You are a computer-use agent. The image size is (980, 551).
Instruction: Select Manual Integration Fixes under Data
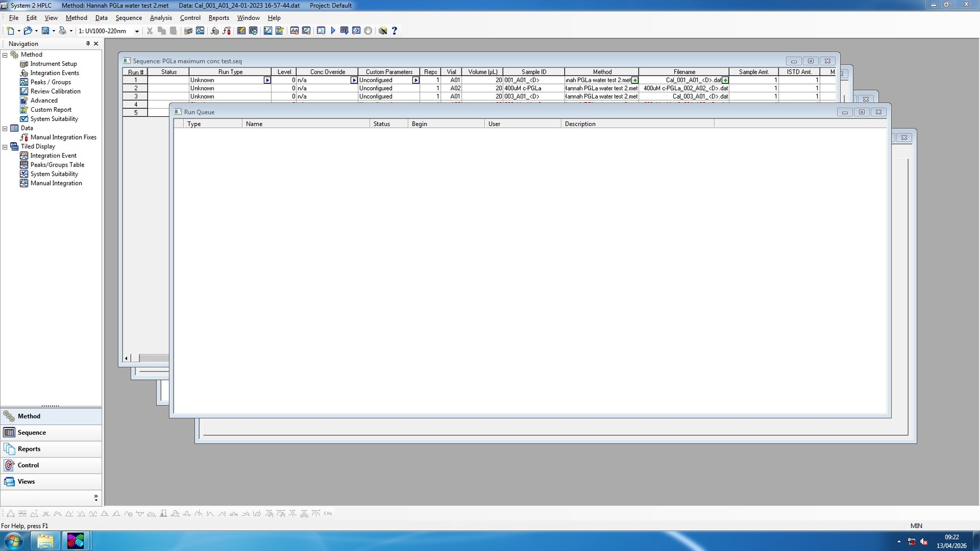tap(63, 137)
